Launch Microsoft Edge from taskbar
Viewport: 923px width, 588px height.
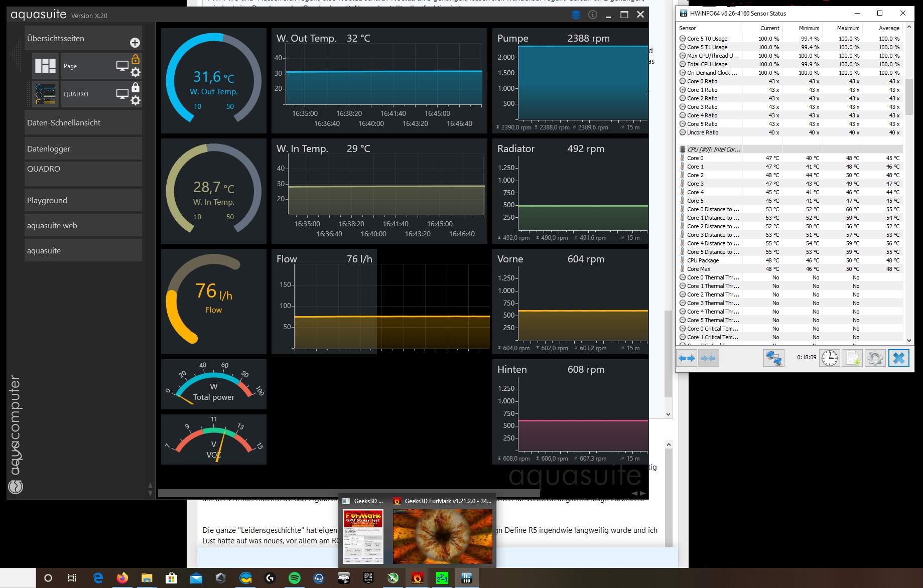click(98, 578)
